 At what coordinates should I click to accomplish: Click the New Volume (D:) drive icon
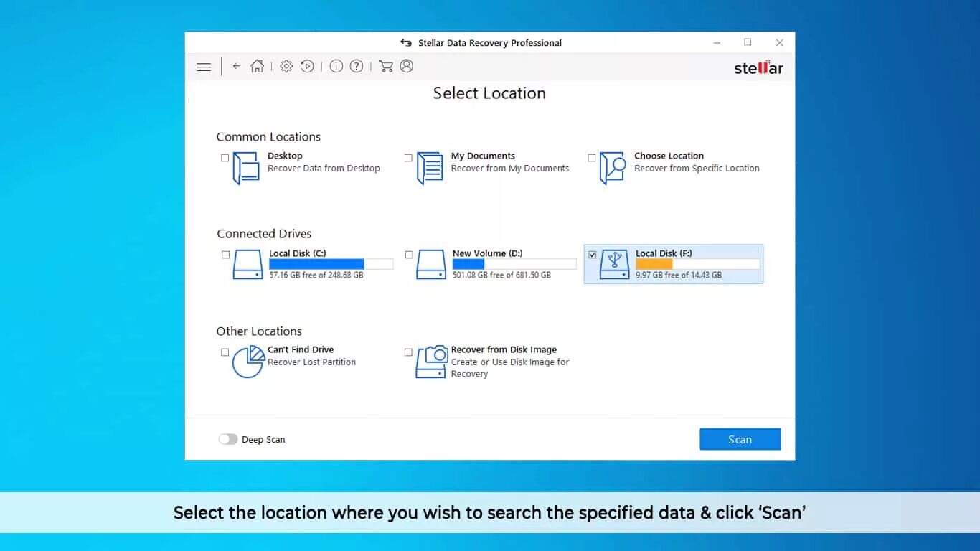tap(431, 264)
